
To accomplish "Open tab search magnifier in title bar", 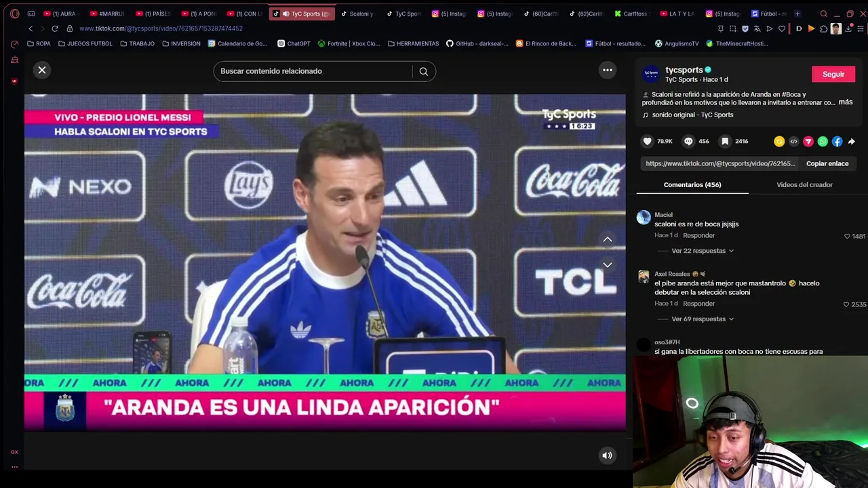I will pos(824,14).
